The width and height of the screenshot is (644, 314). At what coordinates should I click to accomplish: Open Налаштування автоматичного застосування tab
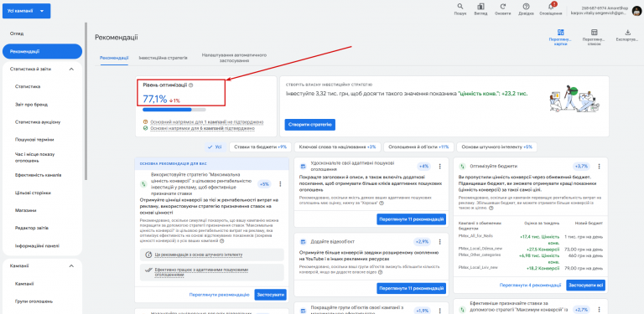pyautogui.click(x=234, y=58)
